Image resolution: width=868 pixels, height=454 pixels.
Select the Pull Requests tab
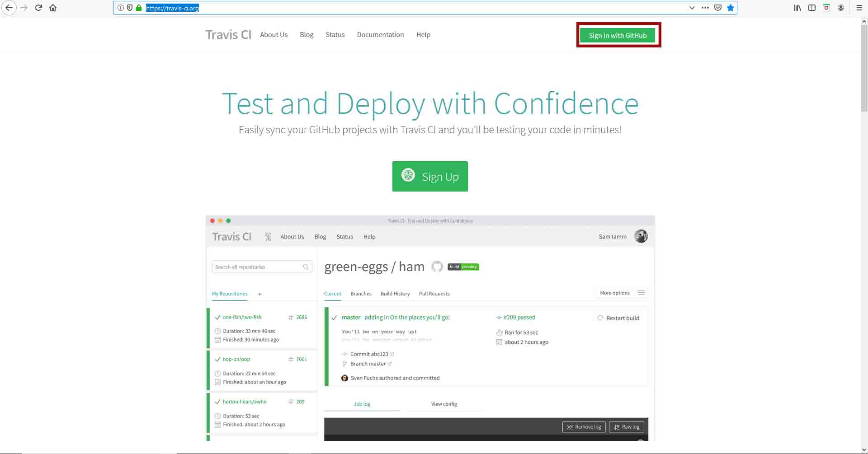434,294
